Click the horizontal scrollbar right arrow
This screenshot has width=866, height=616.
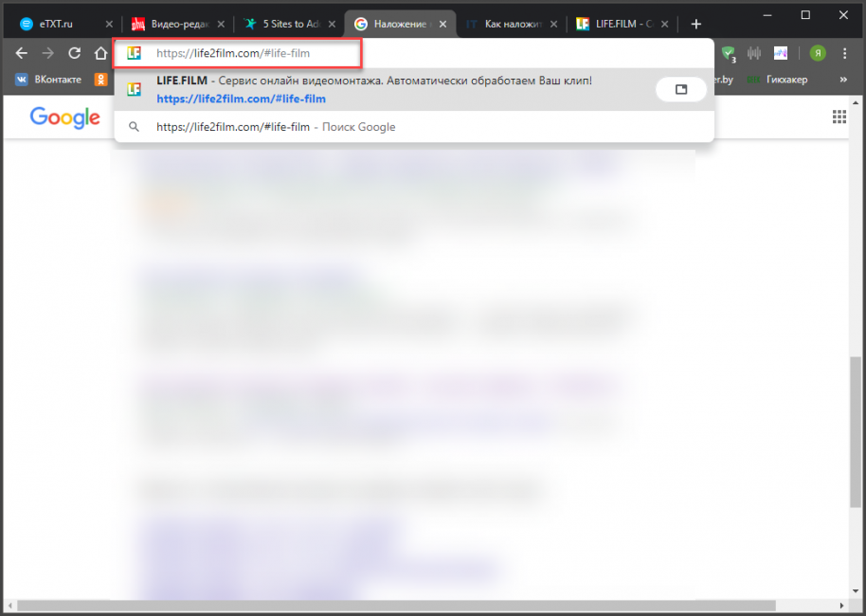pos(841,606)
